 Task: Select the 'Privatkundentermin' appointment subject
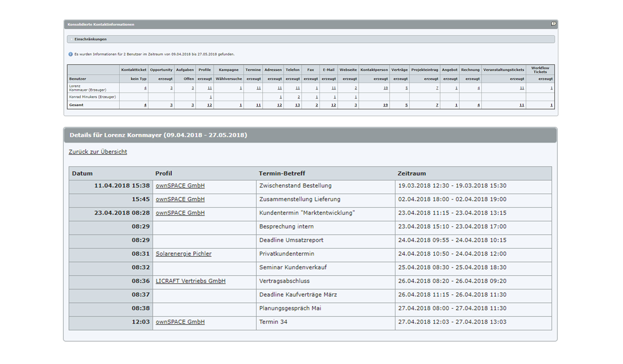(x=287, y=254)
